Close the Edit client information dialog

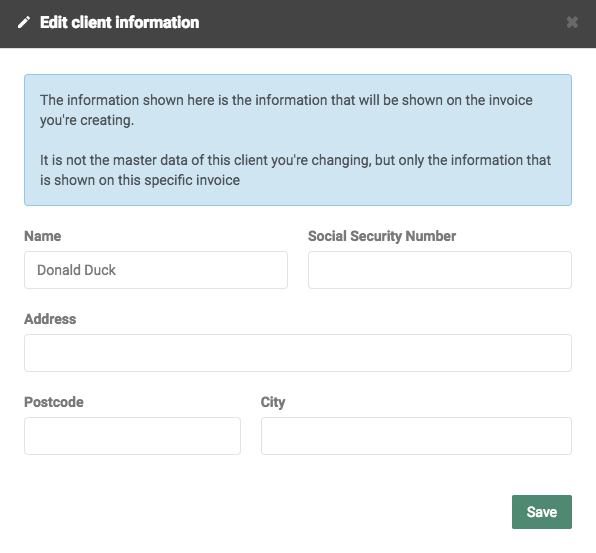pos(572,22)
